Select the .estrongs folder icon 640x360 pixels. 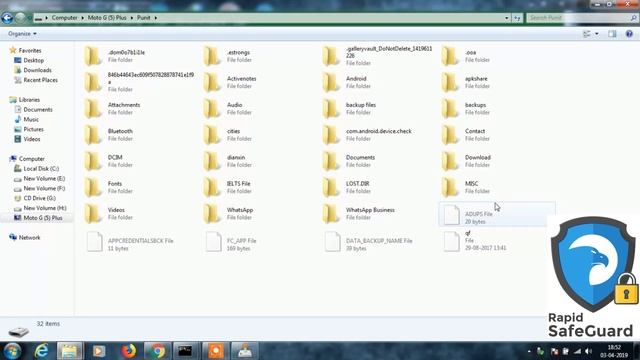212,56
